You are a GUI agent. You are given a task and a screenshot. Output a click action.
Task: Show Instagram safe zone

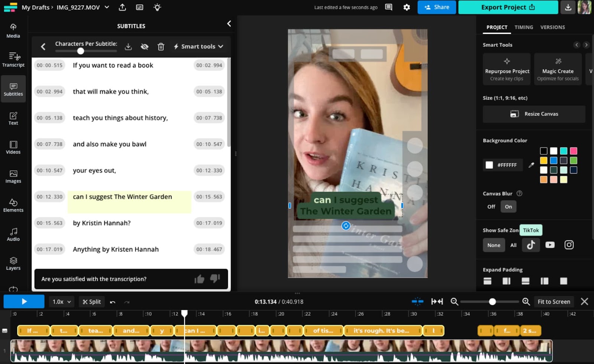[x=569, y=245]
